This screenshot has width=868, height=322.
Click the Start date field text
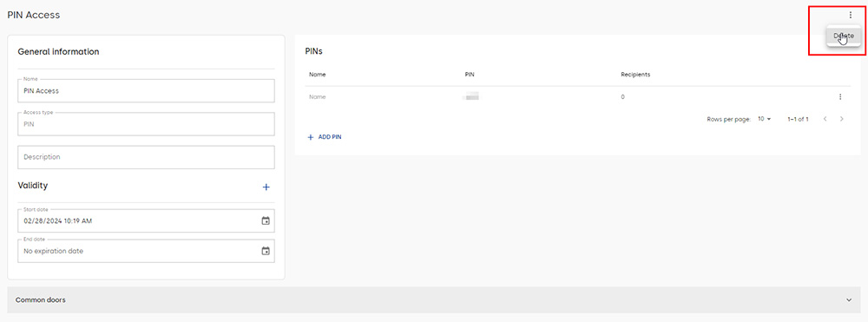coord(57,220)
